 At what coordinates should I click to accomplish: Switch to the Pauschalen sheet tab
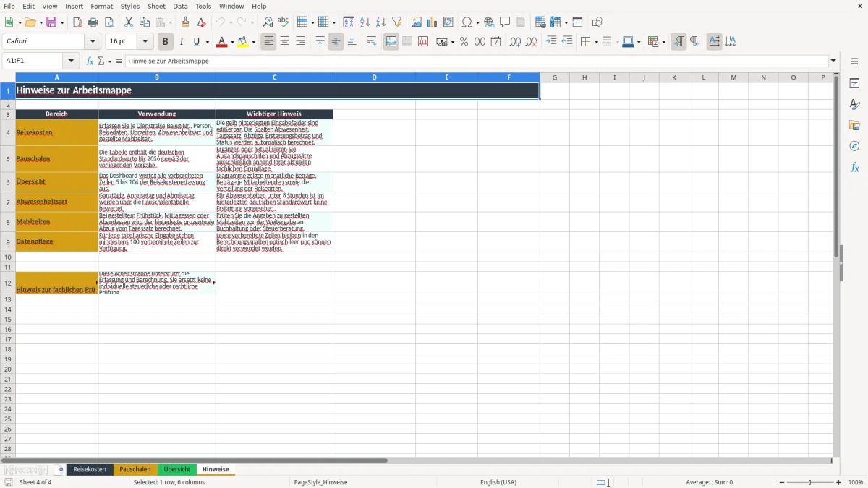pos(135,470)
